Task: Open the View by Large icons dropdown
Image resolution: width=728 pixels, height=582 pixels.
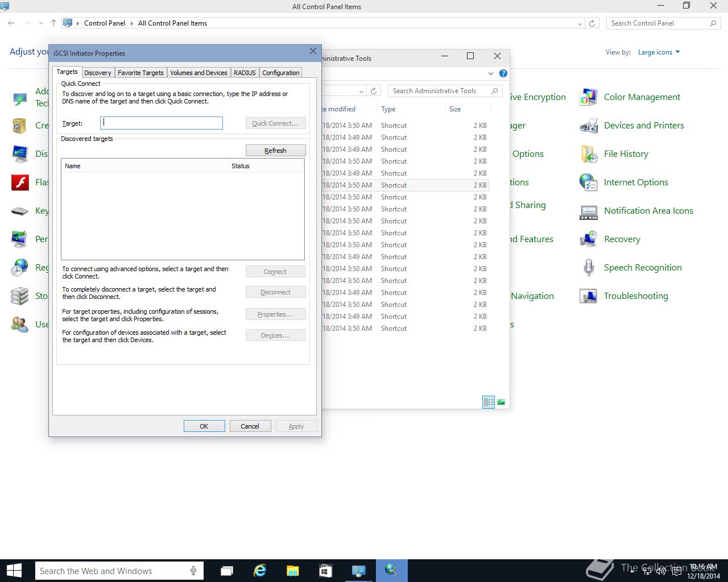Action: (x=659, y=52)
